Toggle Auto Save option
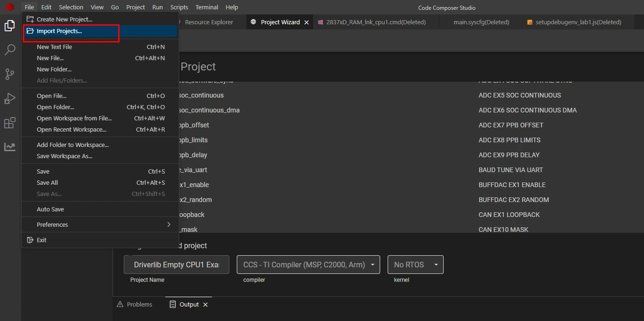The image size is (644, 321). click(100, 209)
